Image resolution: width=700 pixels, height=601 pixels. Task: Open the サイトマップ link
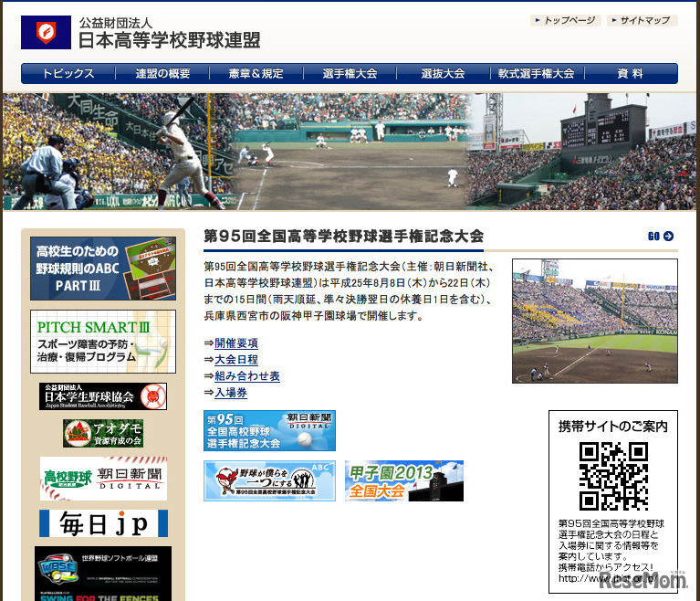point(642,21)
